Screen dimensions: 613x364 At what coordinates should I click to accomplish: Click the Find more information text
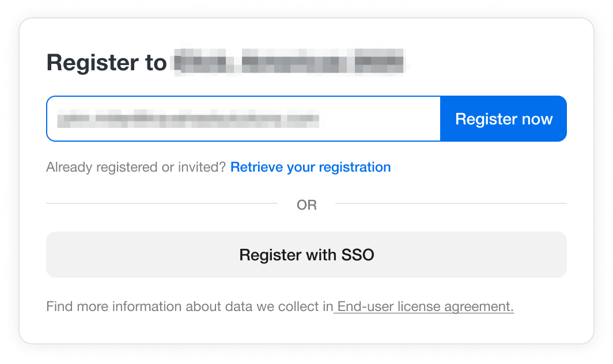(x=190, y=306)
